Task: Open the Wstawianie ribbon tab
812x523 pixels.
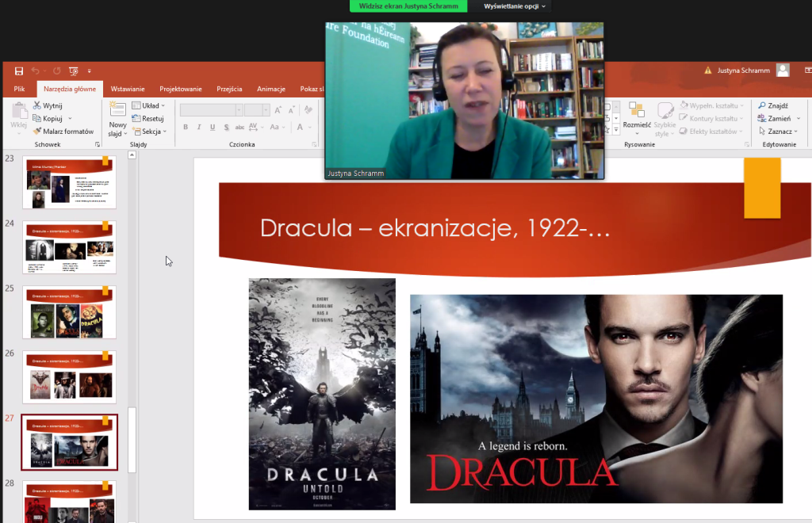Action: (x=128, y=89)
